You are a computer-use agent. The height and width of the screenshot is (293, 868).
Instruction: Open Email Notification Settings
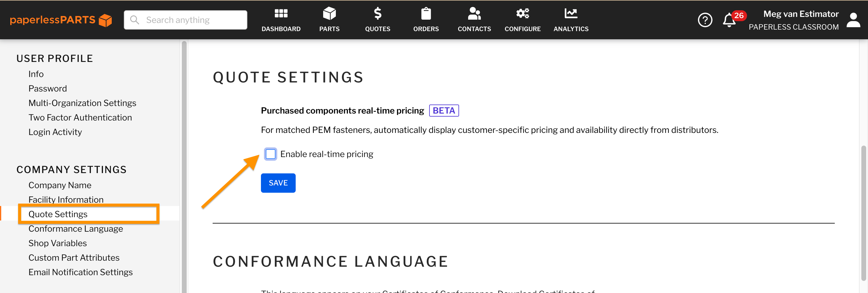(x=81, y=272)
